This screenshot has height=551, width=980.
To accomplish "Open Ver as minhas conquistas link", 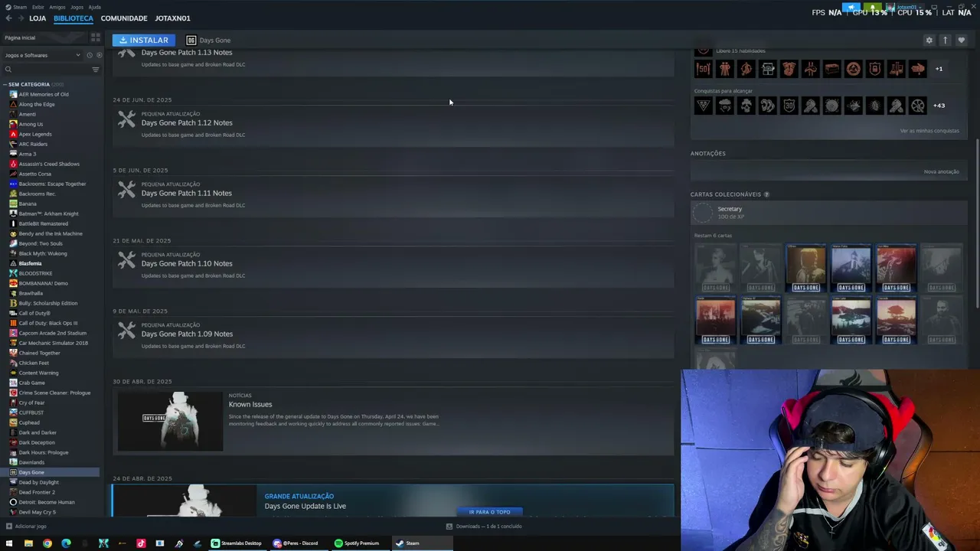I will point(929,131).
